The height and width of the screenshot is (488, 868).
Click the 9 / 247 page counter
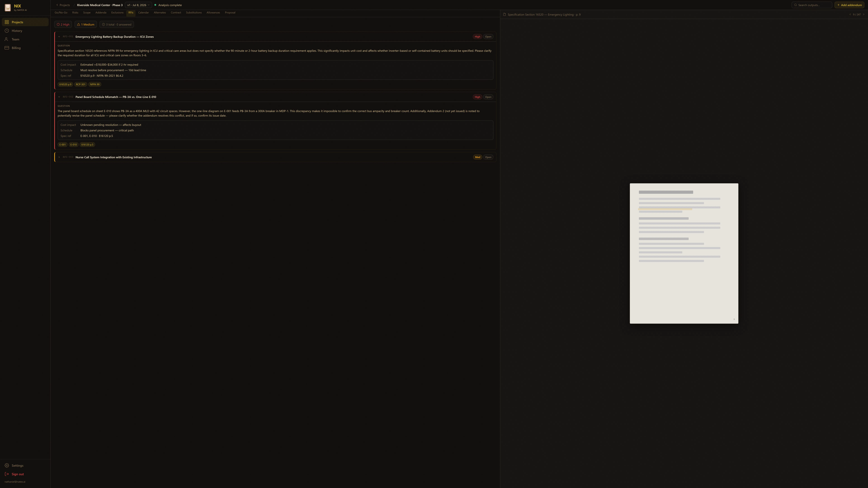[x=857, y=14]
